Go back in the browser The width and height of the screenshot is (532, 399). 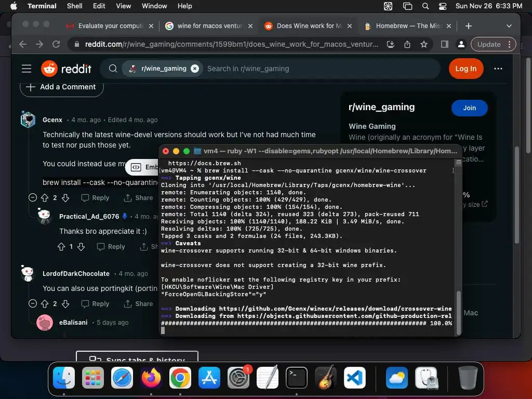point(23,44)
